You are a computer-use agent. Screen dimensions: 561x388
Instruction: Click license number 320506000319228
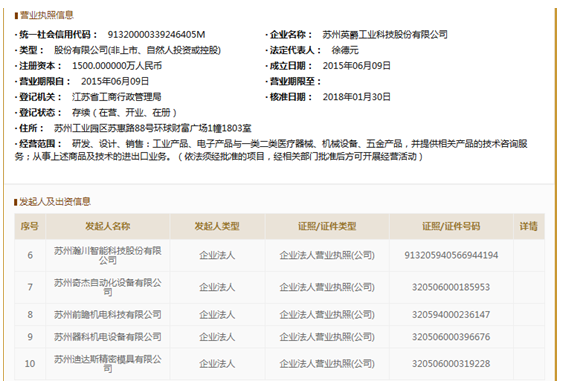point(451,364)
